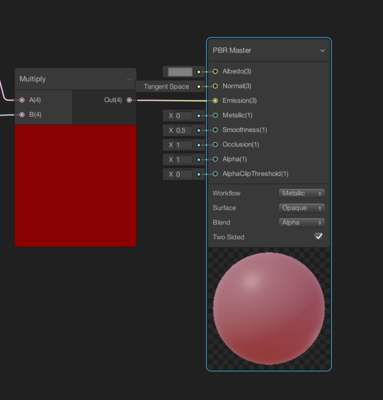Image resolution: width=383 pixels, height=400 pixels.
Task: Open the Workflow Metallic dropdown
Action: 302,193
